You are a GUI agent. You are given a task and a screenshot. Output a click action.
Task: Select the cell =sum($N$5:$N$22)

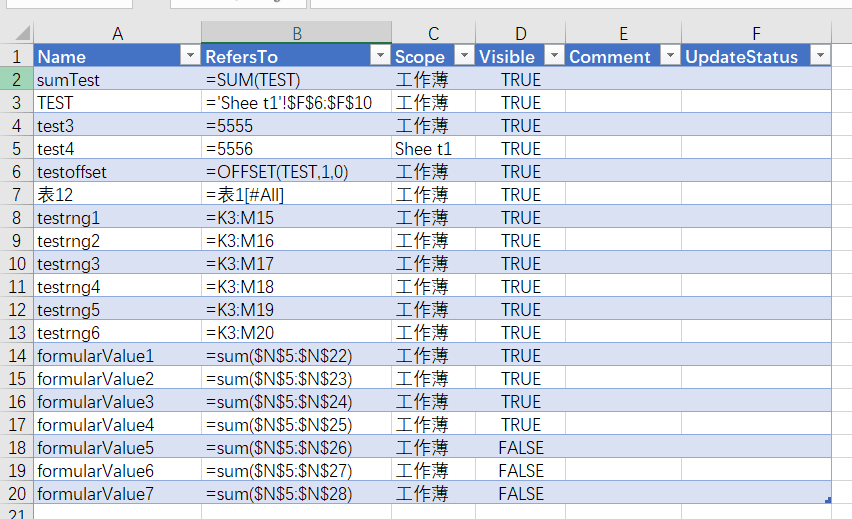pos(297,355)
